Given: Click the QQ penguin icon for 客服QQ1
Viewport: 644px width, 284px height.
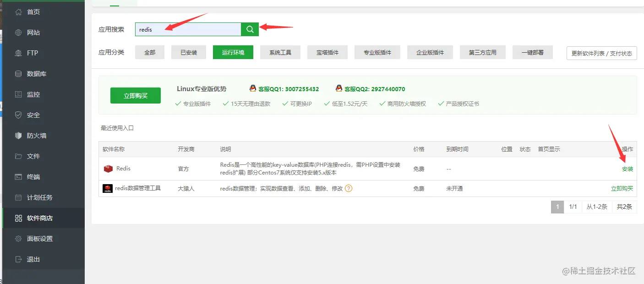Looking at the screenshot, I should tap(253, 88).
